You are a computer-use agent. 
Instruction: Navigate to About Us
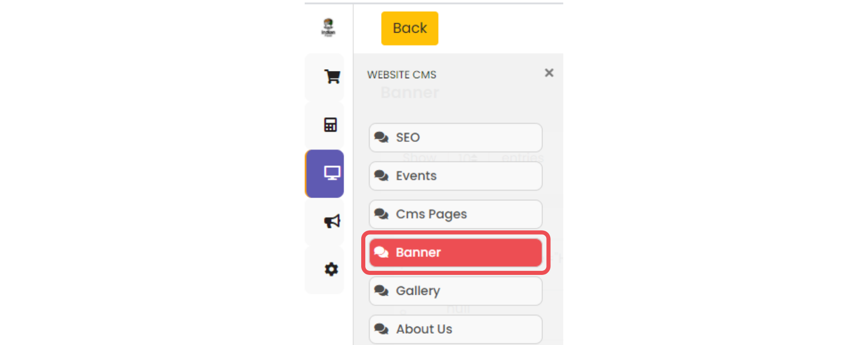click(x=456, y=329)
